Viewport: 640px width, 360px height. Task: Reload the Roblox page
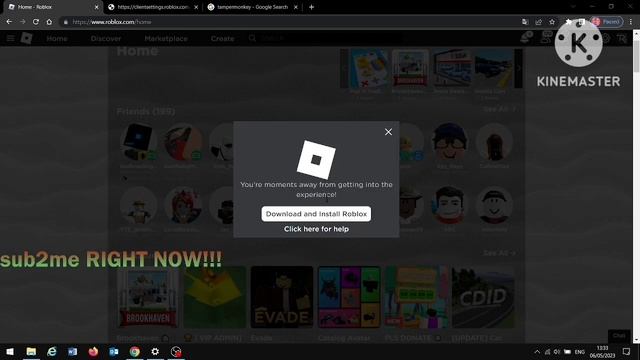point(36,22)
